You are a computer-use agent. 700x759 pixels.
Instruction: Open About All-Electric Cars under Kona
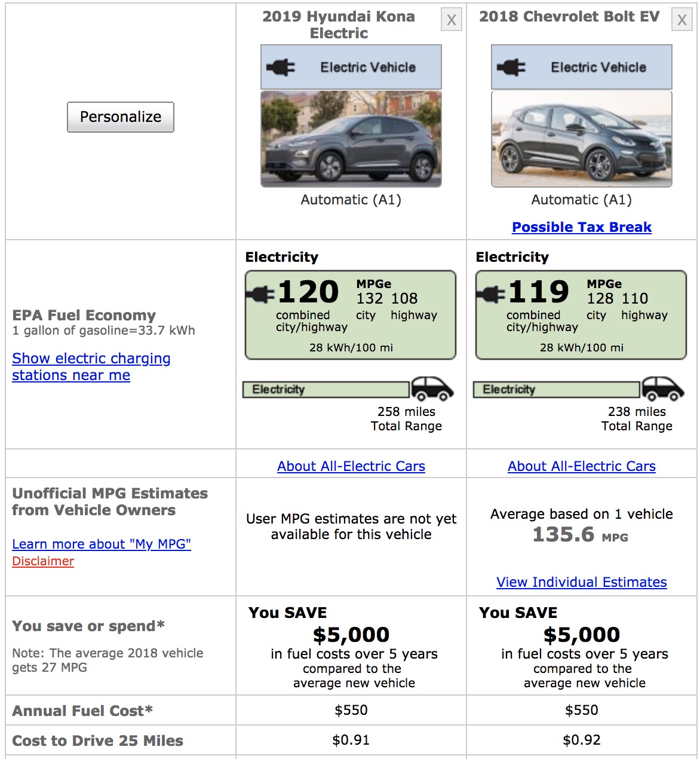[x=351, y=466]
